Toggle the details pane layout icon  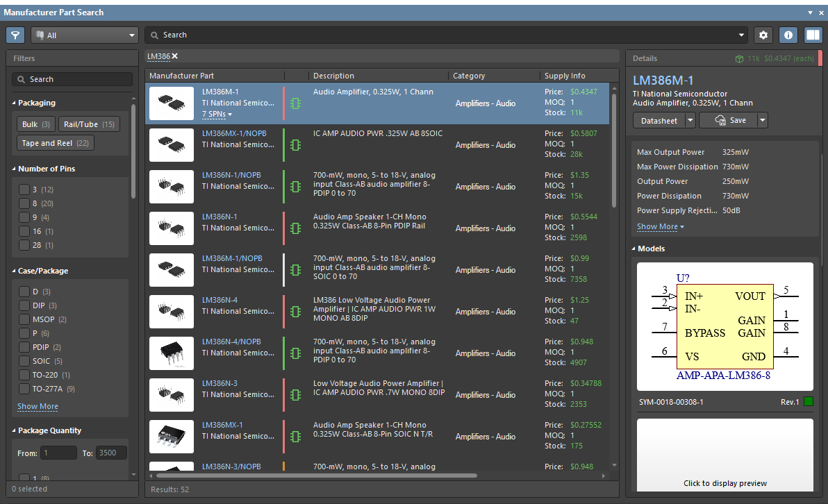click(x=813, y=35)
